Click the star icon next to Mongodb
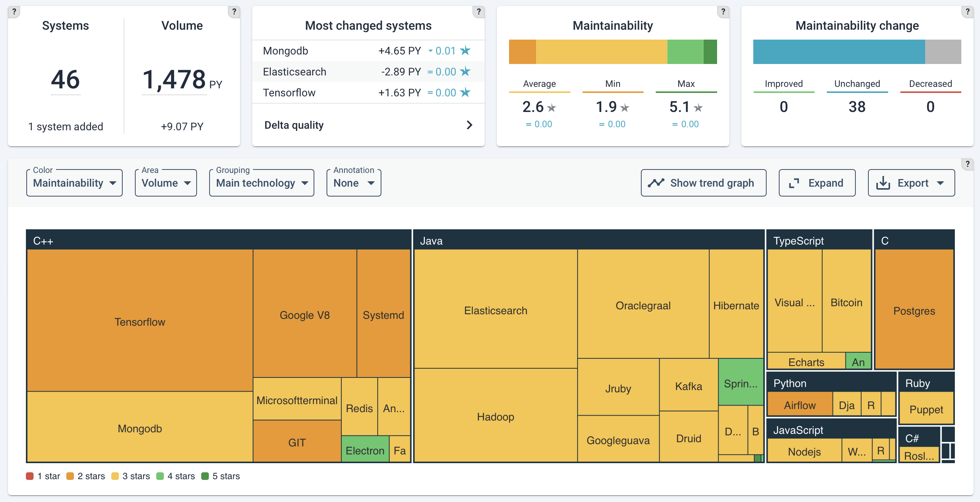980x502 pixels. (x=465, y=51)
